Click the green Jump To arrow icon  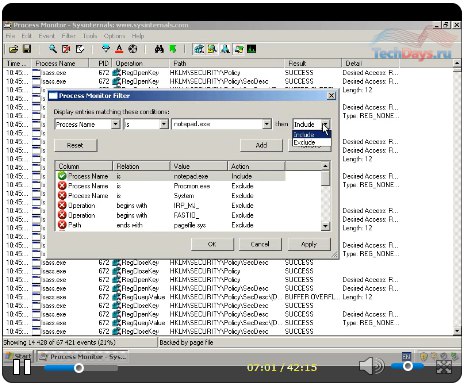click(x=173, y=49)
